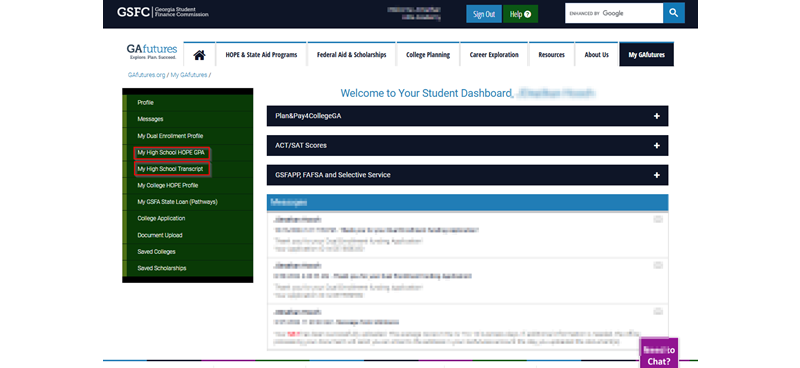800x368 pixels.
Task: Click the search magnifier button
Action: 673,13
